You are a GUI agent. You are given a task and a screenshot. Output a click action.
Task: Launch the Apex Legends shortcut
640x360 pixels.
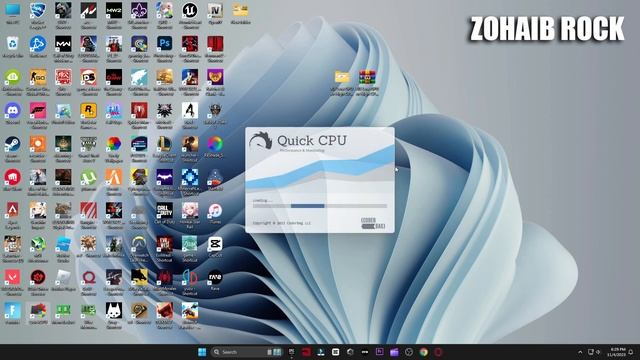click(x=13, y=211)
